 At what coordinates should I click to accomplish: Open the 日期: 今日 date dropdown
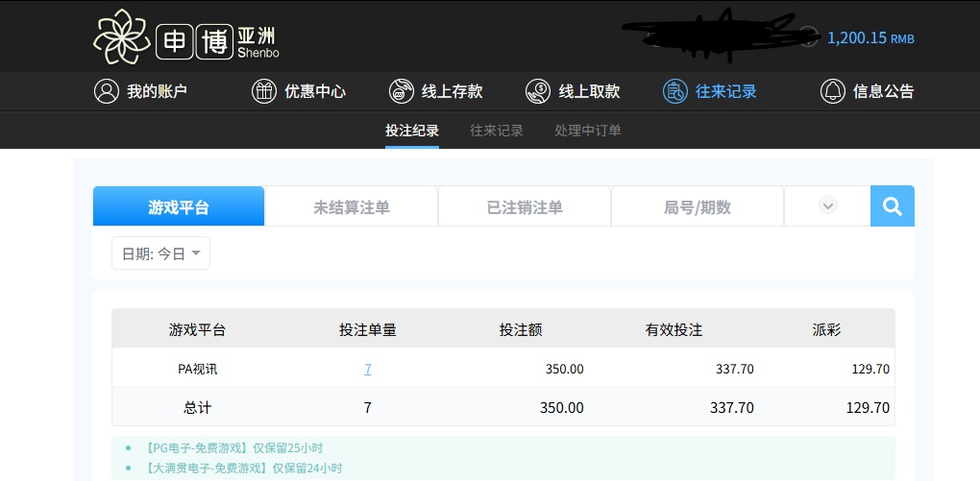click(160, 253)
